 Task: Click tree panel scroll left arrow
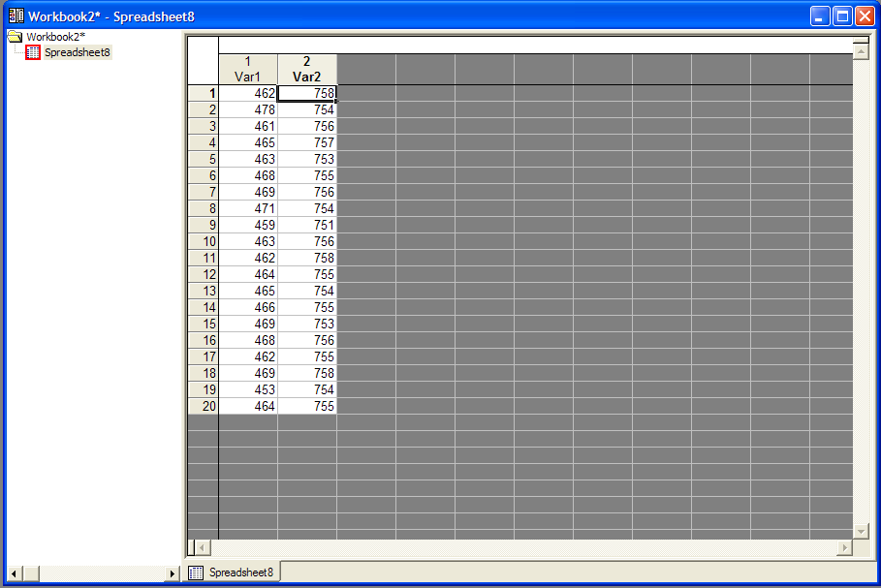[14, 573]
